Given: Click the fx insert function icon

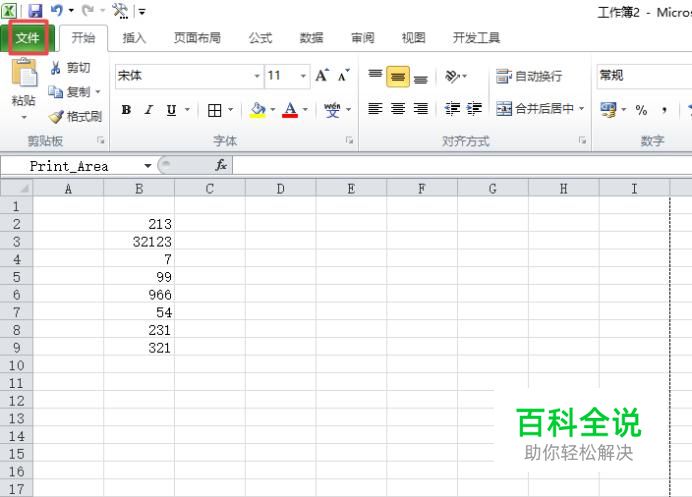Looking at the screenshot, I should [x=221, y=166].
